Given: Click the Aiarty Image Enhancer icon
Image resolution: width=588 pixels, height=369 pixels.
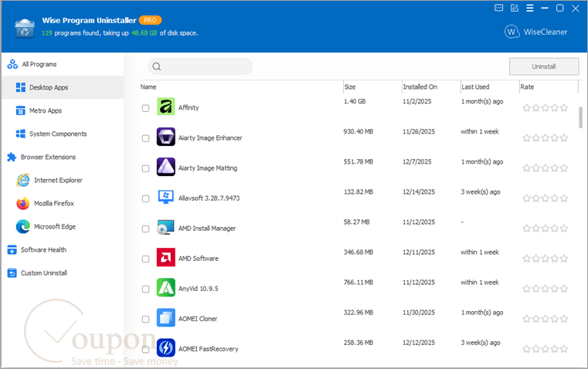Looking at the screenshot, I should (166, 137).
